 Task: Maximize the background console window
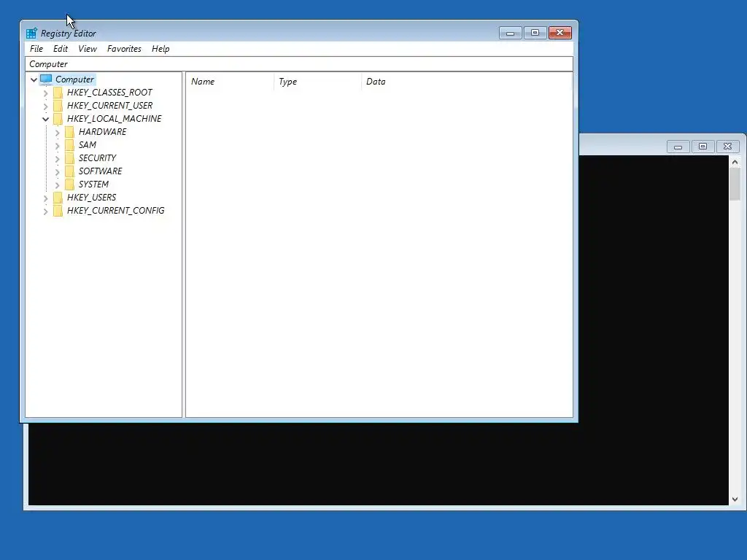(703, 147)
